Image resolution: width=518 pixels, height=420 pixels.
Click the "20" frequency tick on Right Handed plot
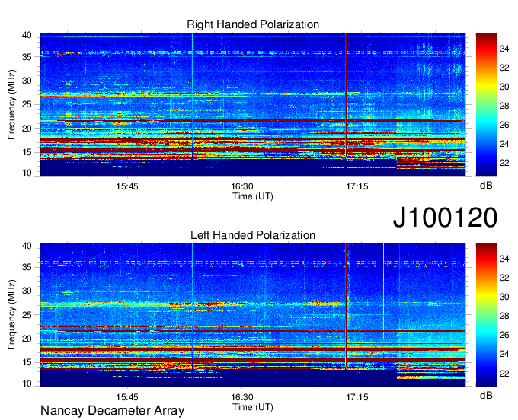(x=27, y=129)
